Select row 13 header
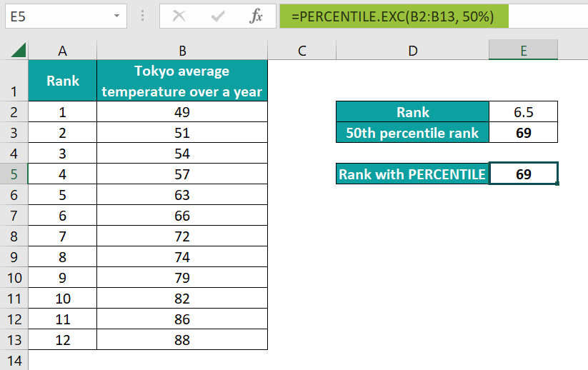588x370 pixels. click(x=14, y=339)
